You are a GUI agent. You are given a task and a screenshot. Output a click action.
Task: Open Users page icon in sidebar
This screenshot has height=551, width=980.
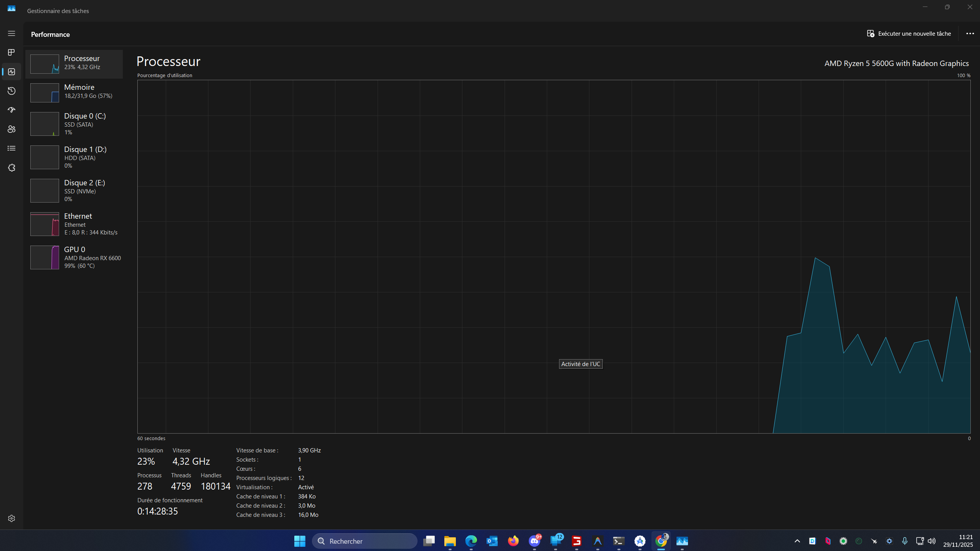(12, 129)
